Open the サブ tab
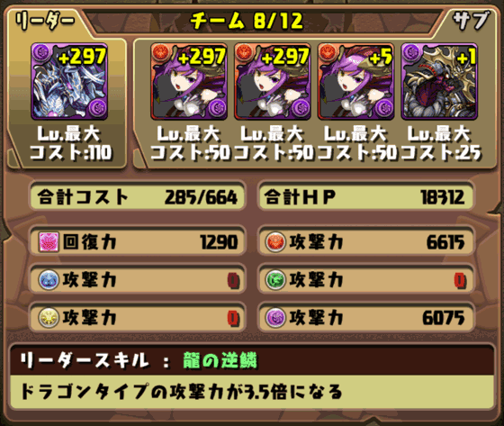Screen dimensions: 504x426 (472, 21)
